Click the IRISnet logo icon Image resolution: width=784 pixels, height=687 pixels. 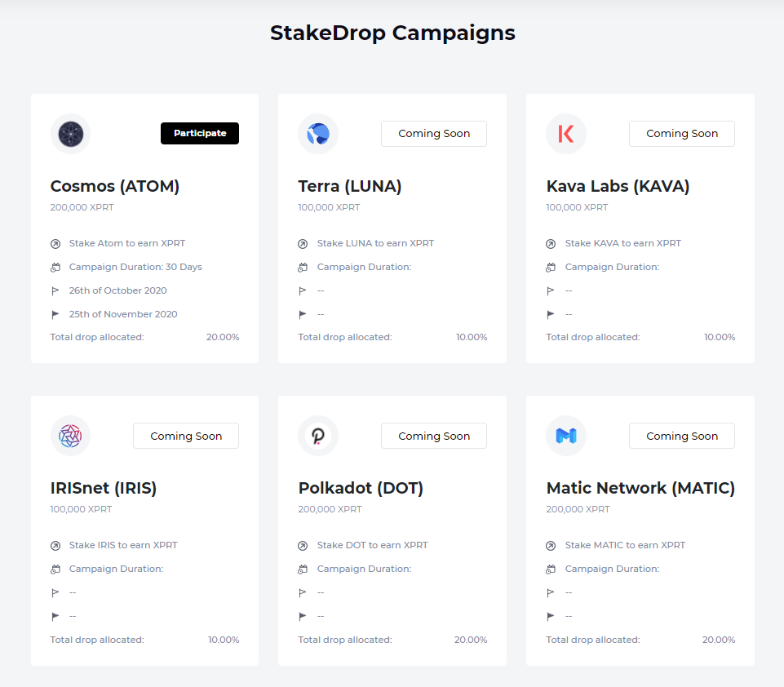coord(70,436)
